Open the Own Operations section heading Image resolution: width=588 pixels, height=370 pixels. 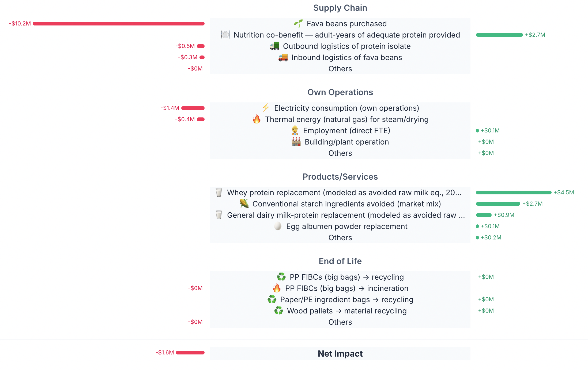pyautogui.click(x=340, y=92)
